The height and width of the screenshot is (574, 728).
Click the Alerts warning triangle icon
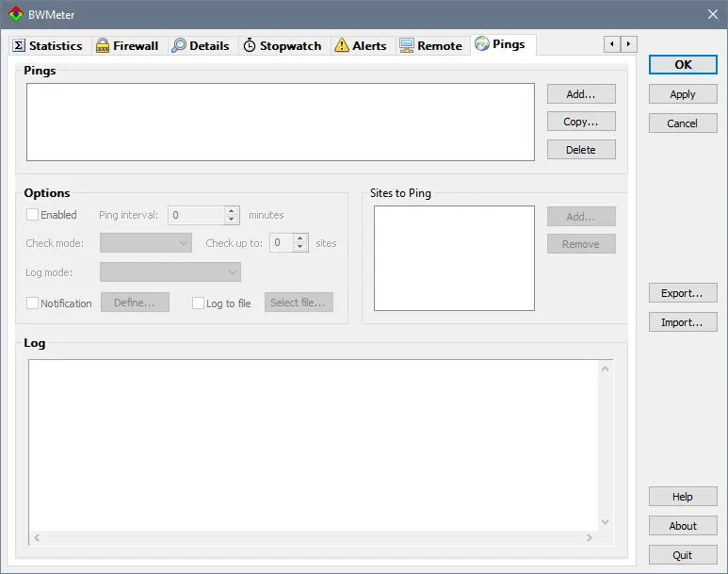[x=342, y=45]
